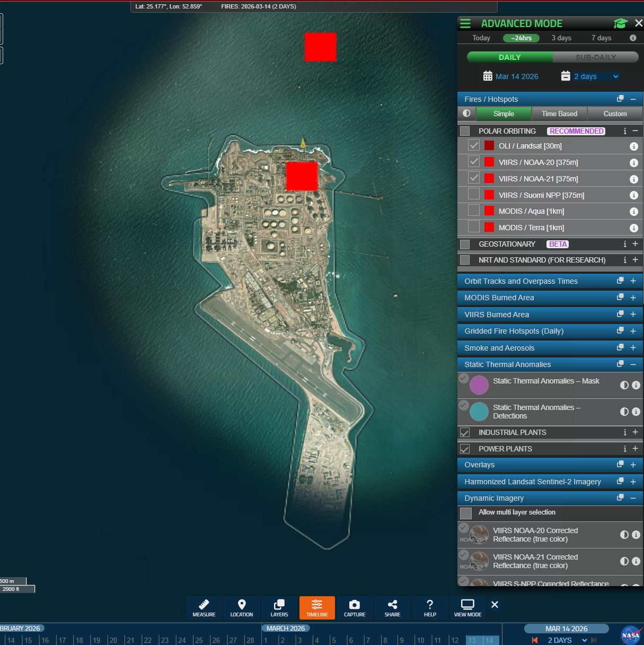644x645 pixels.
Task: Show info for VIIRS / Suomi NPP [375m]
Action: tap(633, 195)
